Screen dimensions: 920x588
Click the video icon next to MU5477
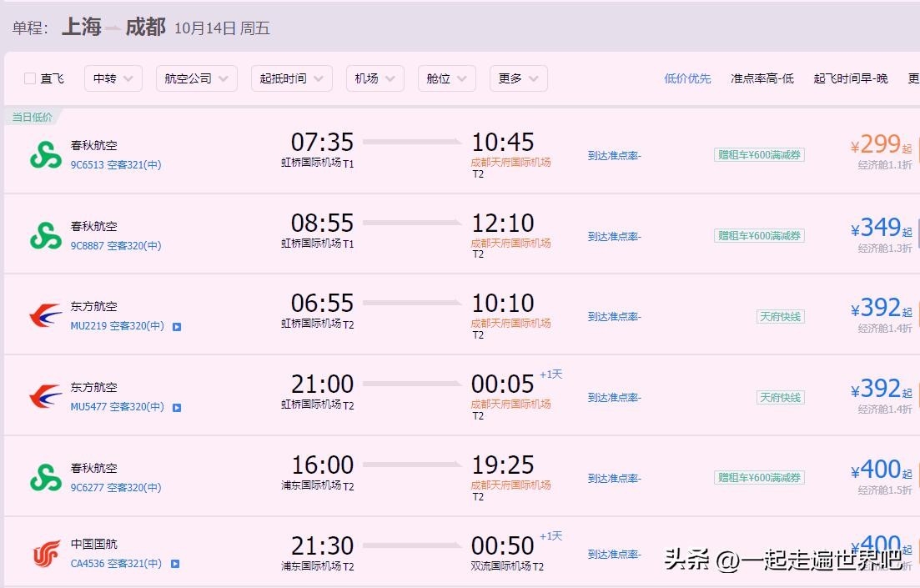pyautogui.click(x=177, y=408)
